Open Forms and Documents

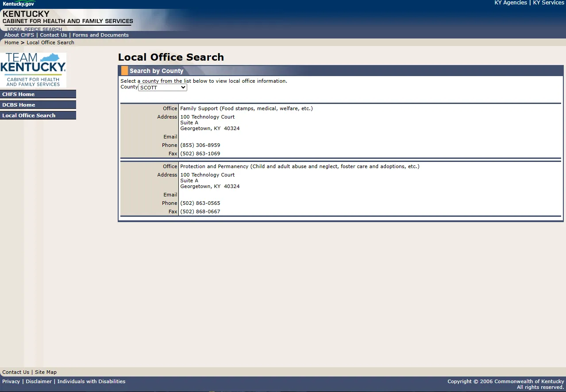click(100, 35)
